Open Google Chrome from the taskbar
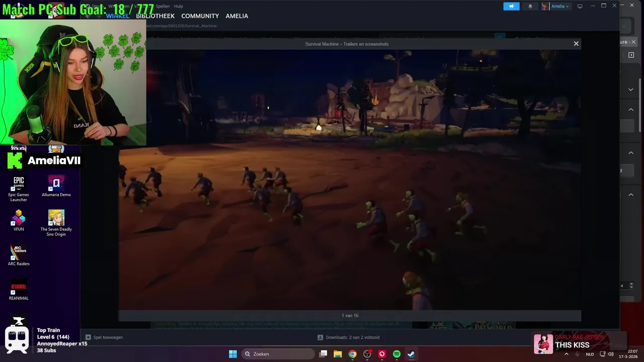Viewport: 644px width, 362px height. [353, 354]
